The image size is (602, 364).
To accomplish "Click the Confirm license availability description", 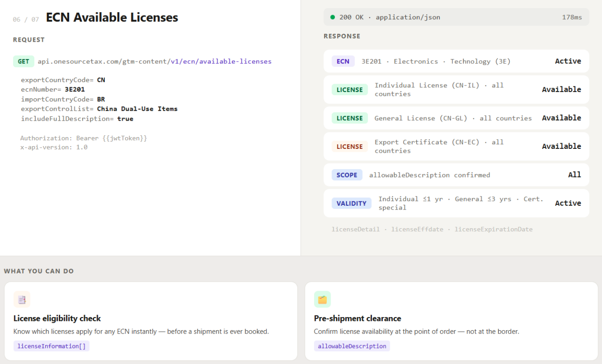I will pos(417,332).
